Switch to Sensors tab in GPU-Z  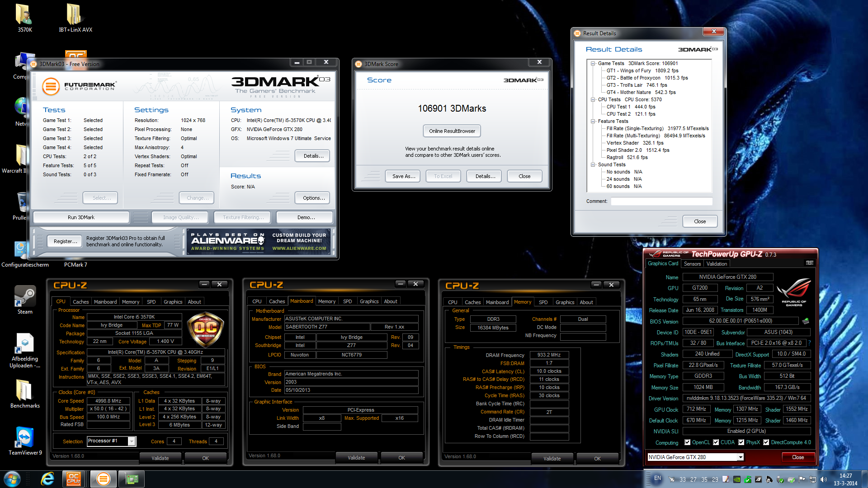click(692, 264)
